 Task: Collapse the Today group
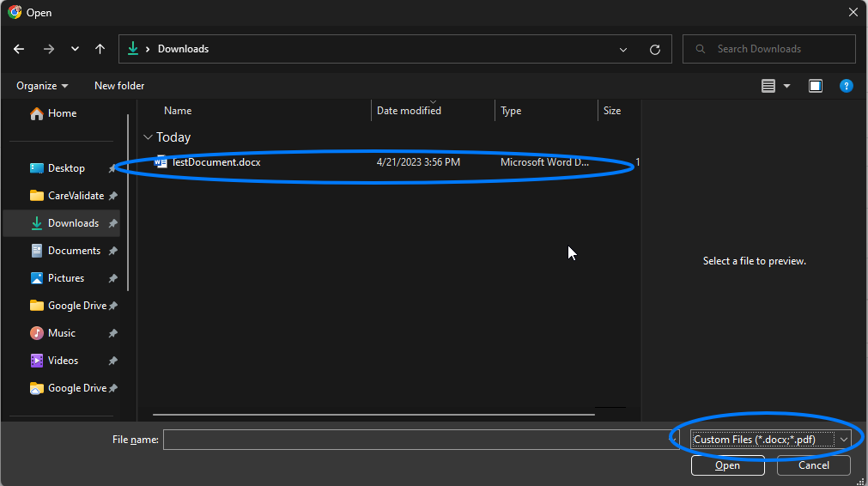(148, 137)
